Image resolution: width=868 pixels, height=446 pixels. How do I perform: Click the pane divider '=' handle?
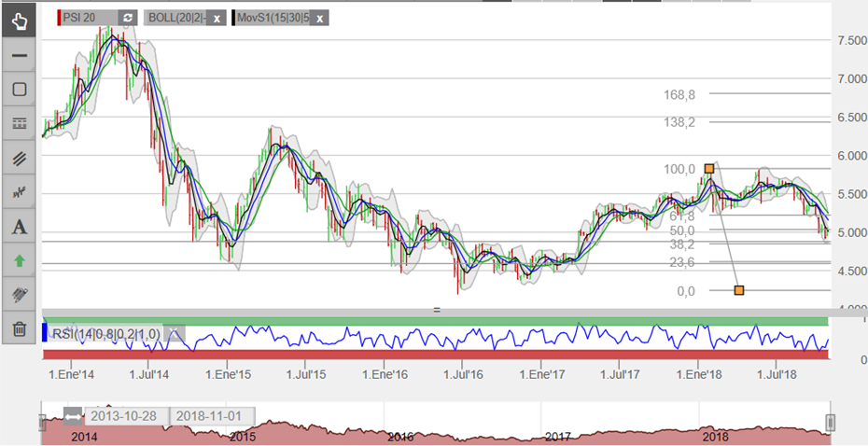coord(437,311)
